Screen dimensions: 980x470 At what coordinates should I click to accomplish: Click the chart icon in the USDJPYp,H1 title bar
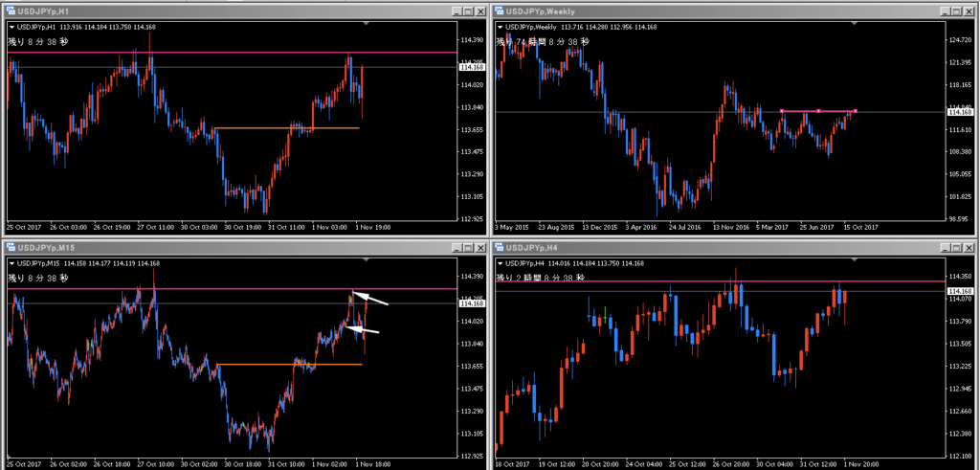tap(10, 10)
